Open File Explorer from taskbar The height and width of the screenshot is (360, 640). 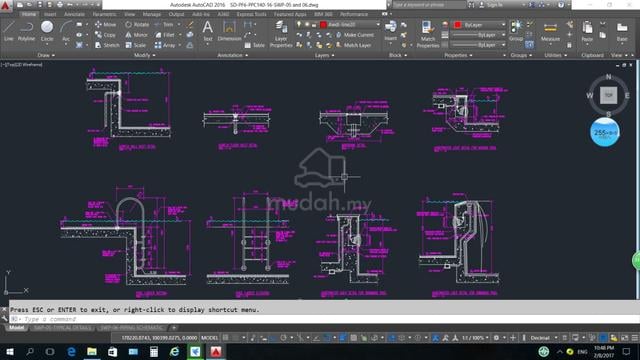91,351
